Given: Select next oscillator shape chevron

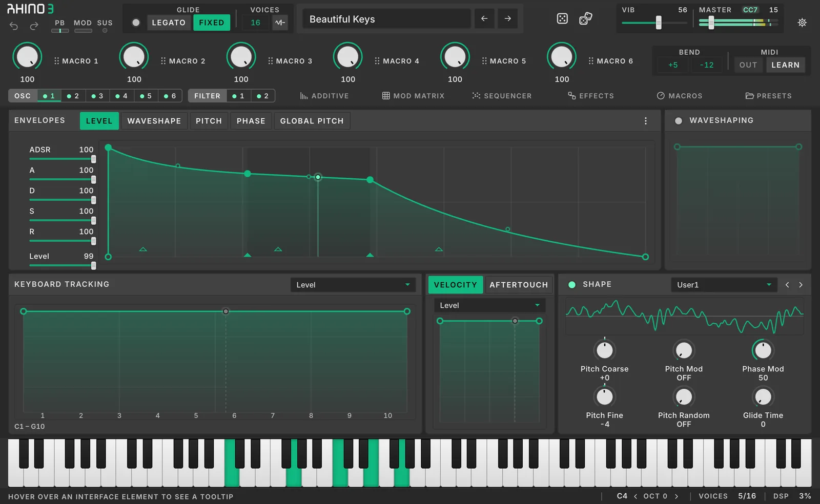Looking at the screenshot, I should 801,285.
